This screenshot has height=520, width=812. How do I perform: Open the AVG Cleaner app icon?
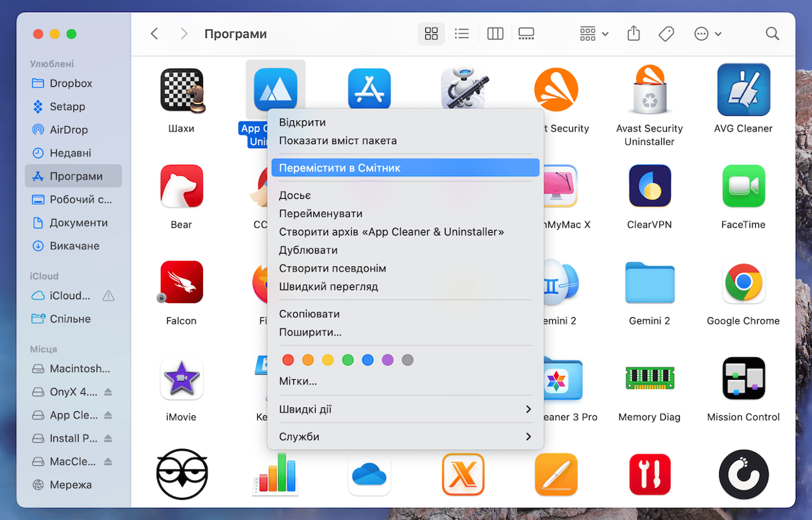[x=743, y=90]
